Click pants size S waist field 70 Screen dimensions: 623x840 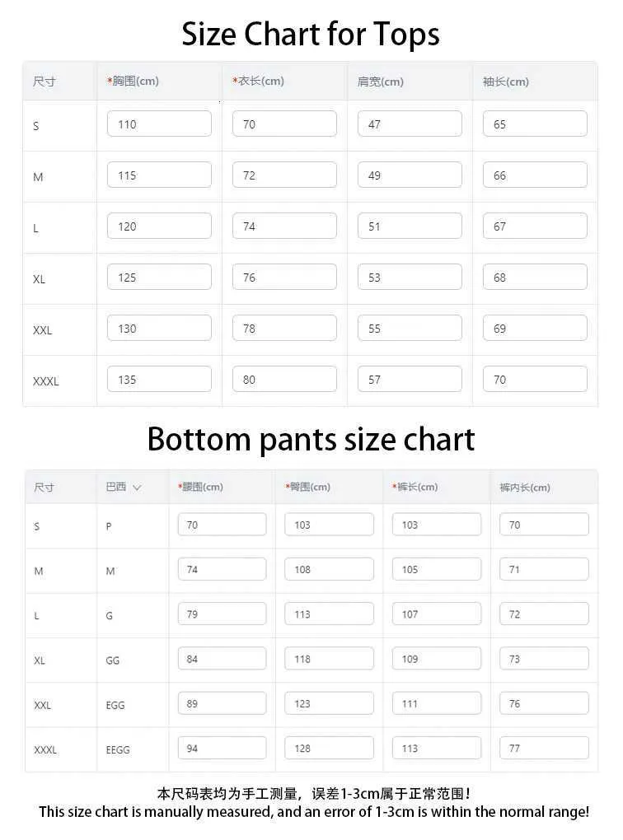coord(222,525)
